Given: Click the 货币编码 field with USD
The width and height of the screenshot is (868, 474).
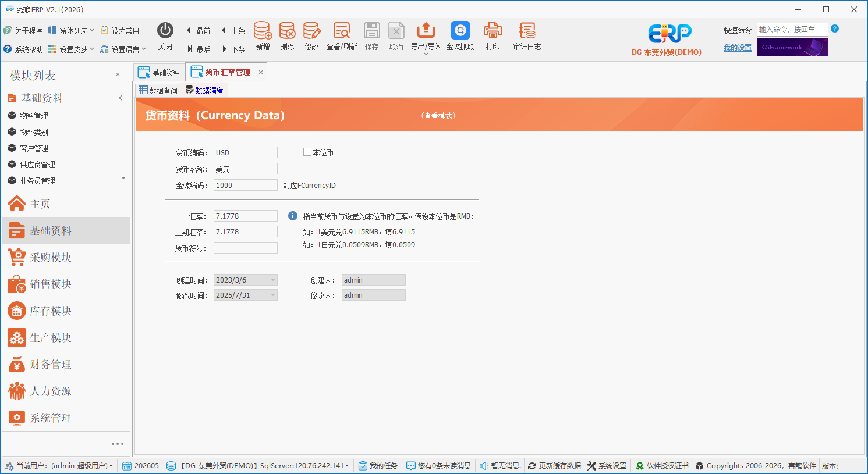Looking at the screenshot, I should tap(246, 152).
